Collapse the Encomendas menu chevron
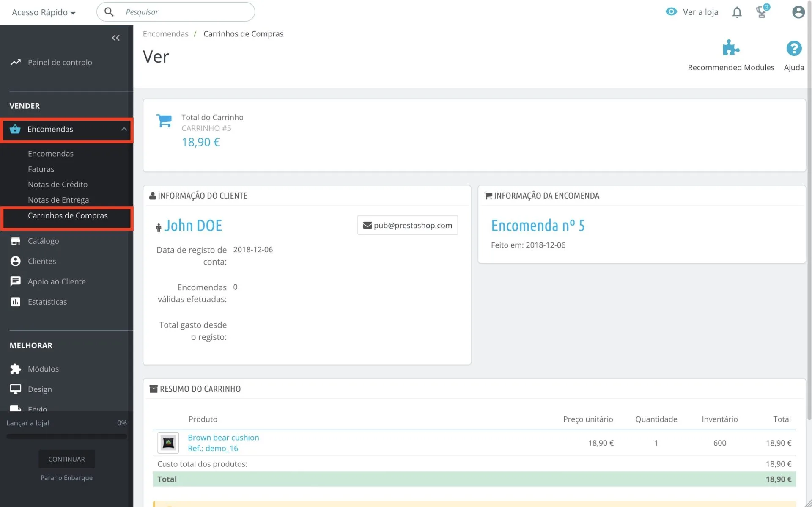Image resolution: width=812 pixels, height=507 pixels. coord(123,129)
